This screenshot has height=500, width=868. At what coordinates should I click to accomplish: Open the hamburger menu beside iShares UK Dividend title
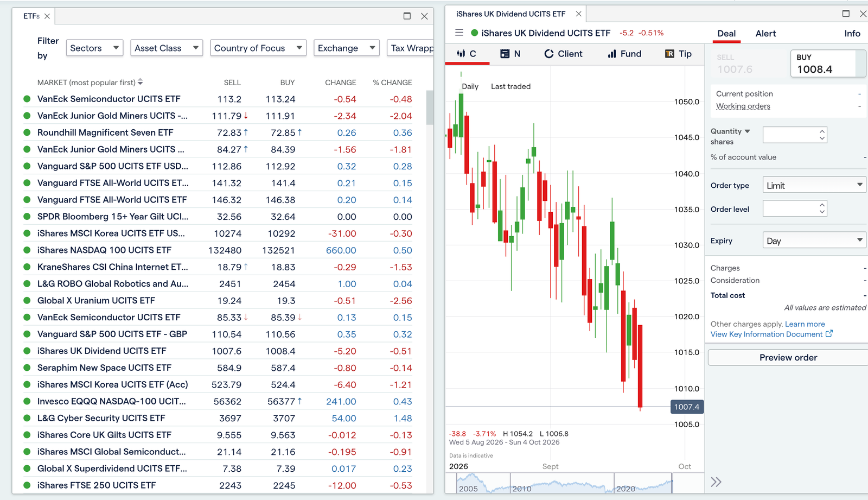pos(459,33)
